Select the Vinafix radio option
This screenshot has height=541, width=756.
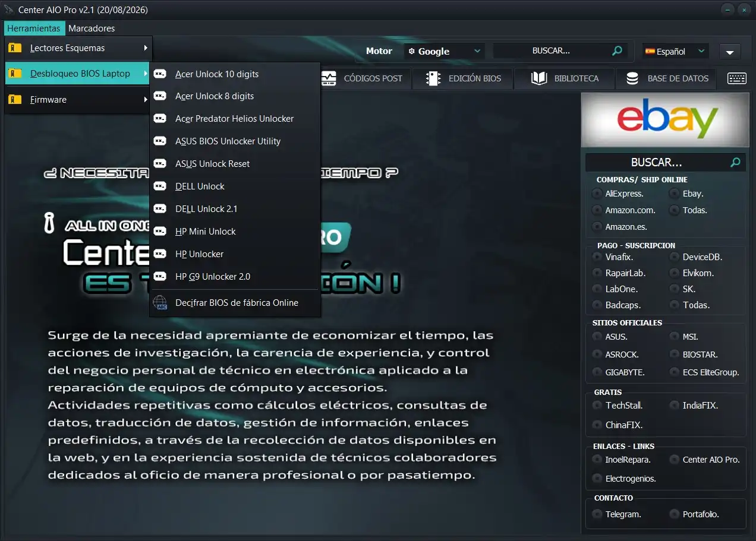click(x=597, y=257)
